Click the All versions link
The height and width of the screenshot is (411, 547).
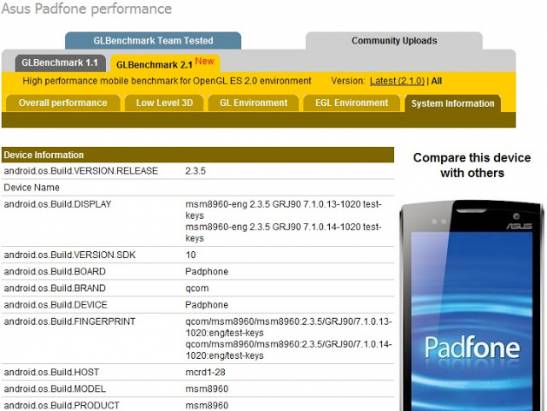pos(436,81)
